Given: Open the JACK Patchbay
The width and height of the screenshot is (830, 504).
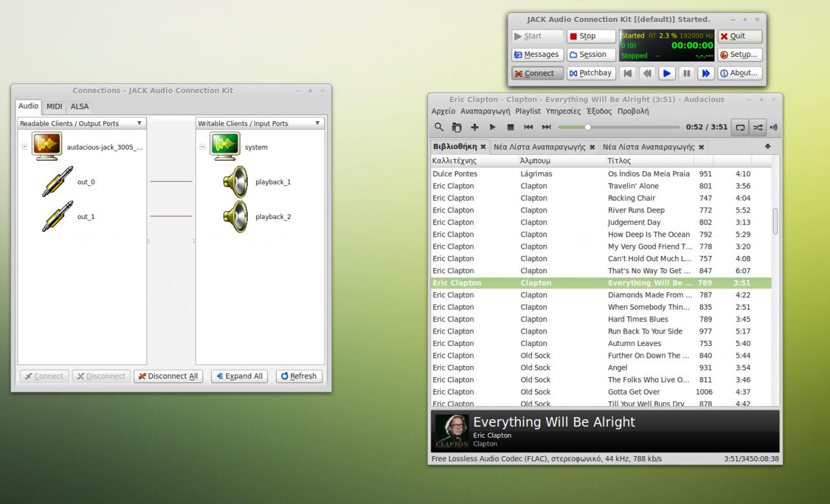Looking at the screenshot, I should (591, 73).
